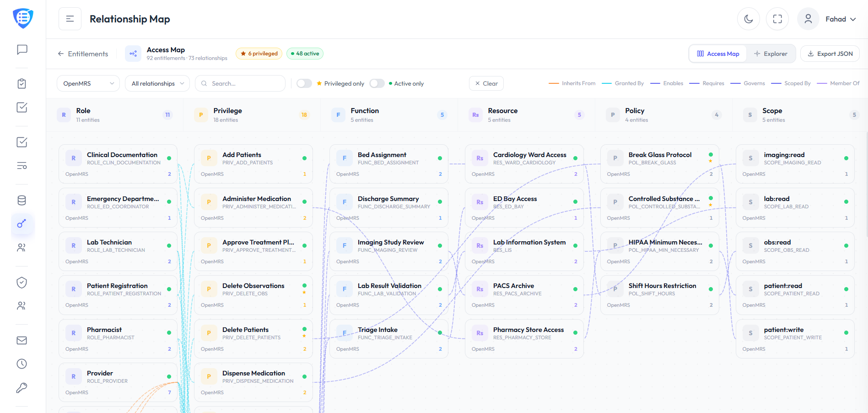The image size is (868, 413).
Task: Open the clock history sidebar icon
Action: [22, 364]
